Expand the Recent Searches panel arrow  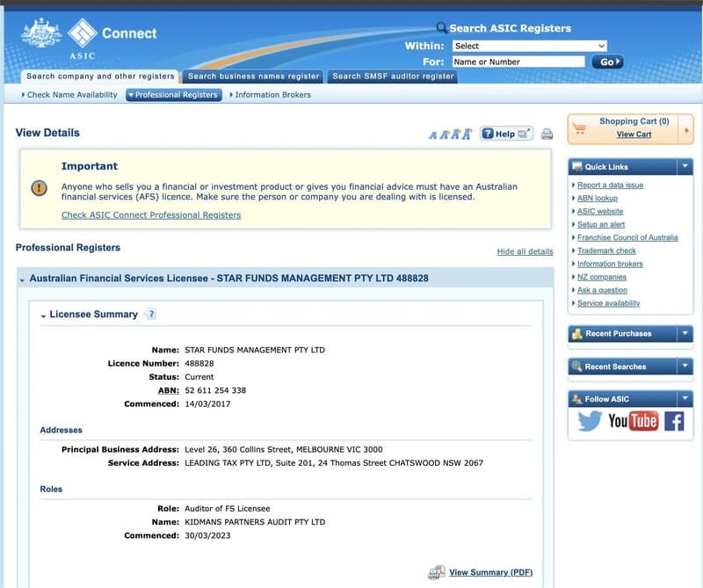coord(685,366)
